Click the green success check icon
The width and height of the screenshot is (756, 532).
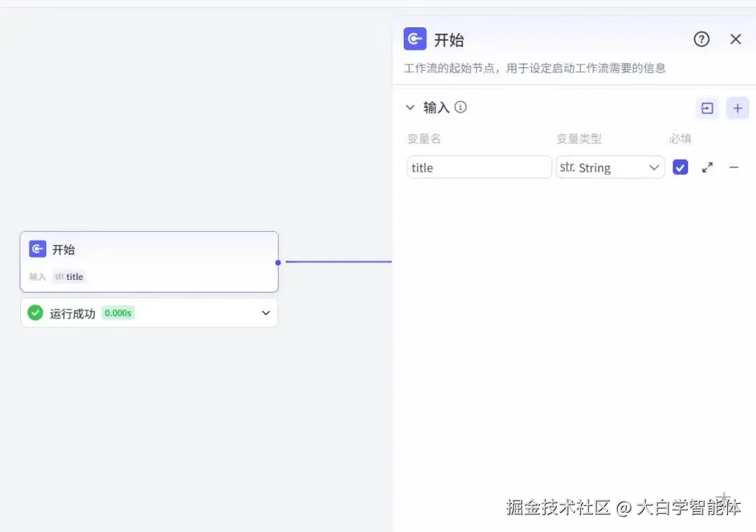tap(35, 313)
